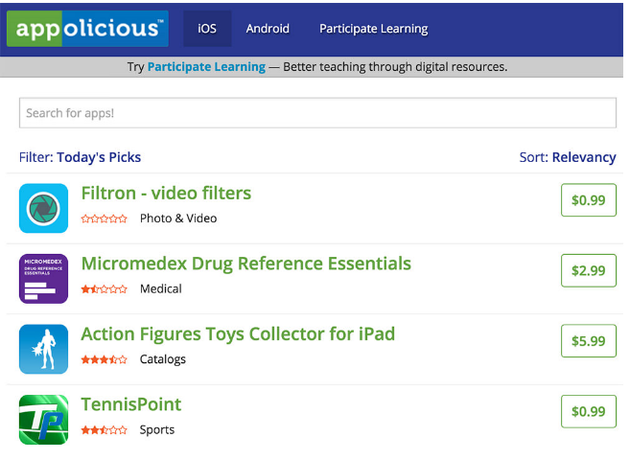Open the Micromedex Drug Reference Essentials title
The width and height of the screenshot is (630, 460).
246,264
